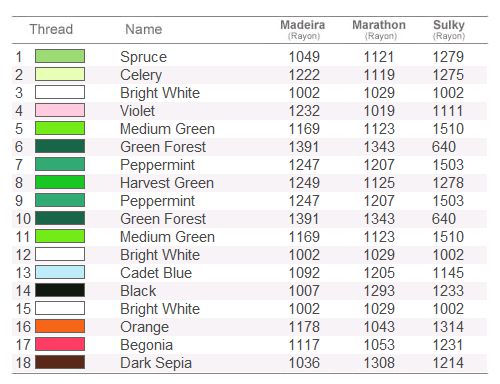Select the Harvest Green swatch in row 8
The image size is (500, 384).
coord(60,182)
